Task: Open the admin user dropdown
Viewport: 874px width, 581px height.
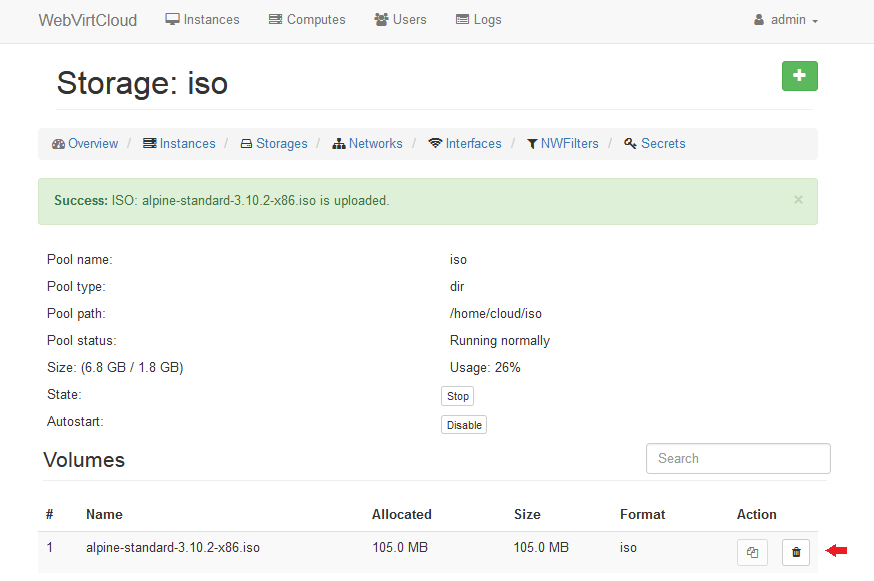Action: point(787,20)
